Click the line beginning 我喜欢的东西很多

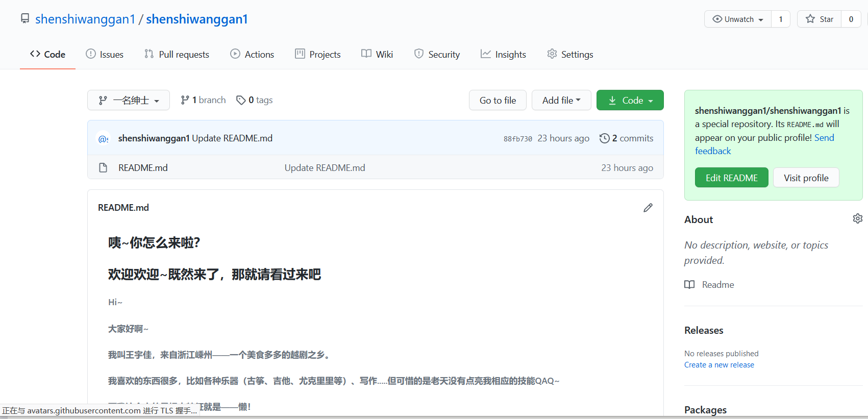coord(334,381)
